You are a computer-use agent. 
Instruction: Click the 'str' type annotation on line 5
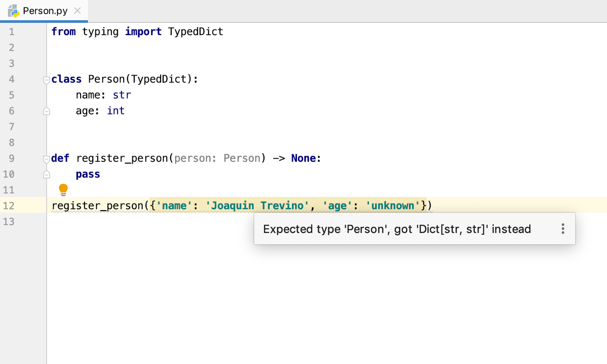click(122, 95)
